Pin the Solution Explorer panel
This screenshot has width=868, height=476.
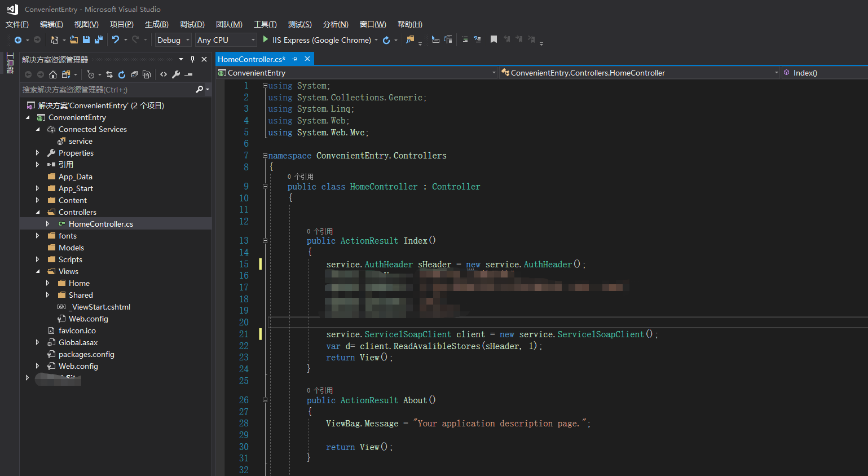(x=192, y=59)
